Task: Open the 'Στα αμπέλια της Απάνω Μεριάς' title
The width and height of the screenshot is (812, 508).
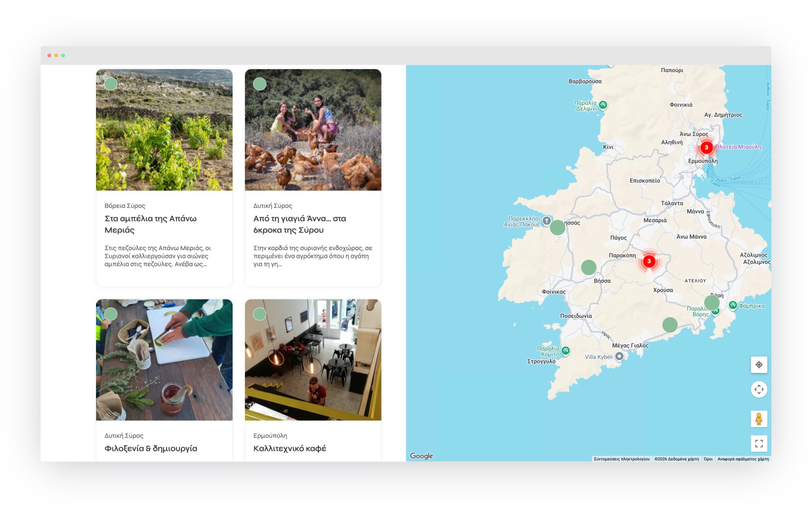Action: (151, 224)
